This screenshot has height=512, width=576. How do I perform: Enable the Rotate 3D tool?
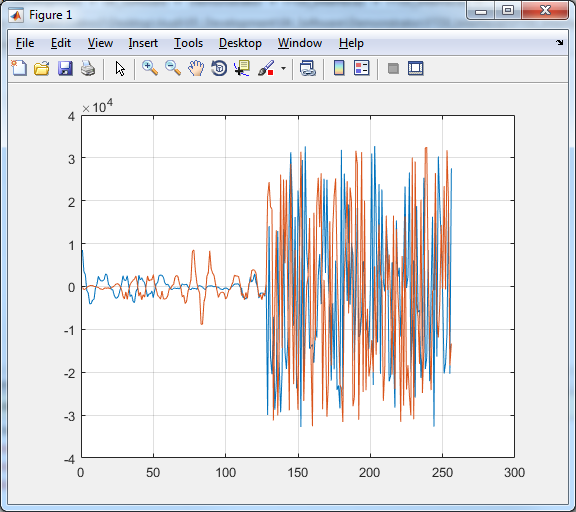coord(219,68)
